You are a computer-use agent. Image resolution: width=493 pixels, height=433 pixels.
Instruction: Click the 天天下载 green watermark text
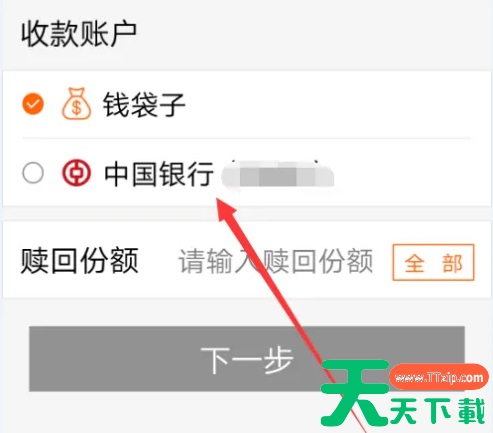pos(437,410)
